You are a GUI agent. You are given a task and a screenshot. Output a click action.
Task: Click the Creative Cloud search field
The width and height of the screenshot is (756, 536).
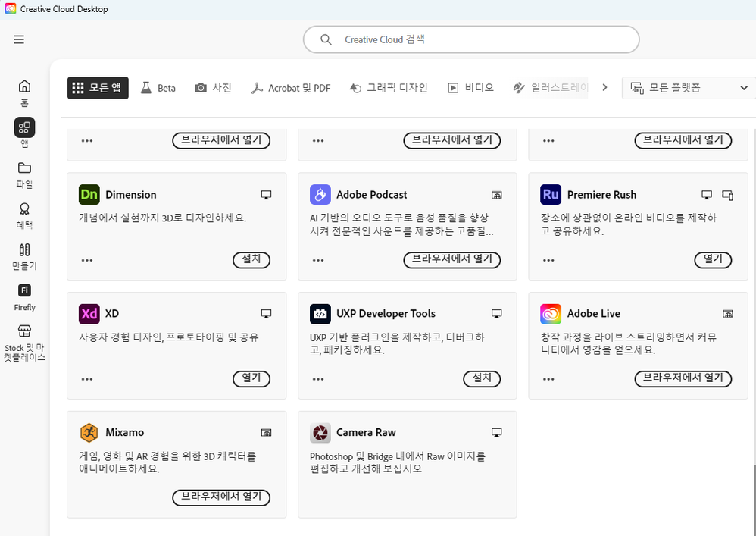pyautogui.click(x=470, y=39)
